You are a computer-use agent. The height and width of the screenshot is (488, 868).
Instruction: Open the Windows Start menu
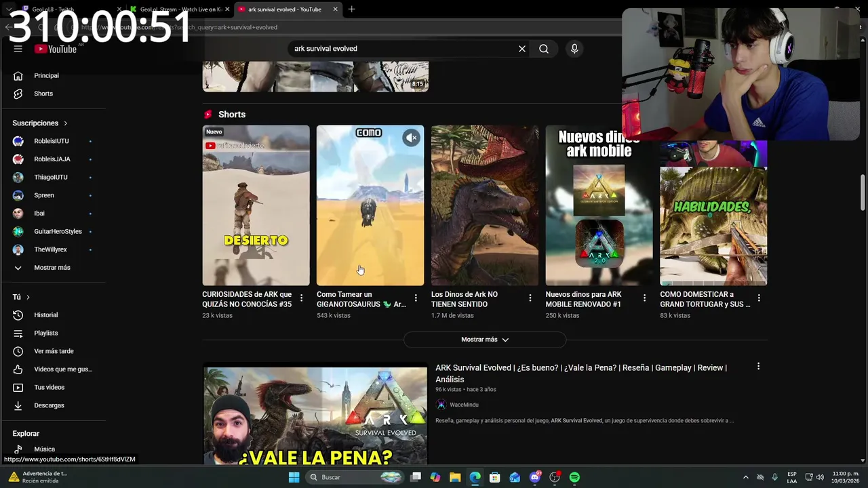294,477
